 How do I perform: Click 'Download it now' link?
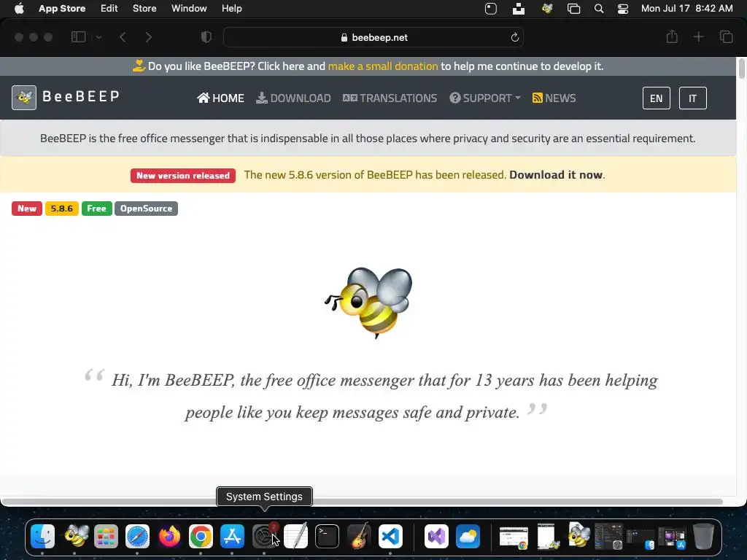(555, 175)
